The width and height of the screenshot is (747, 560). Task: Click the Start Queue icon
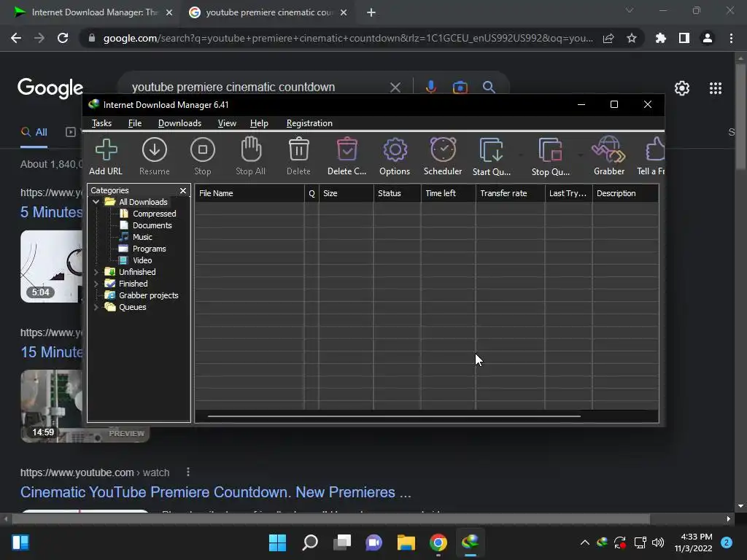point(491,156)
